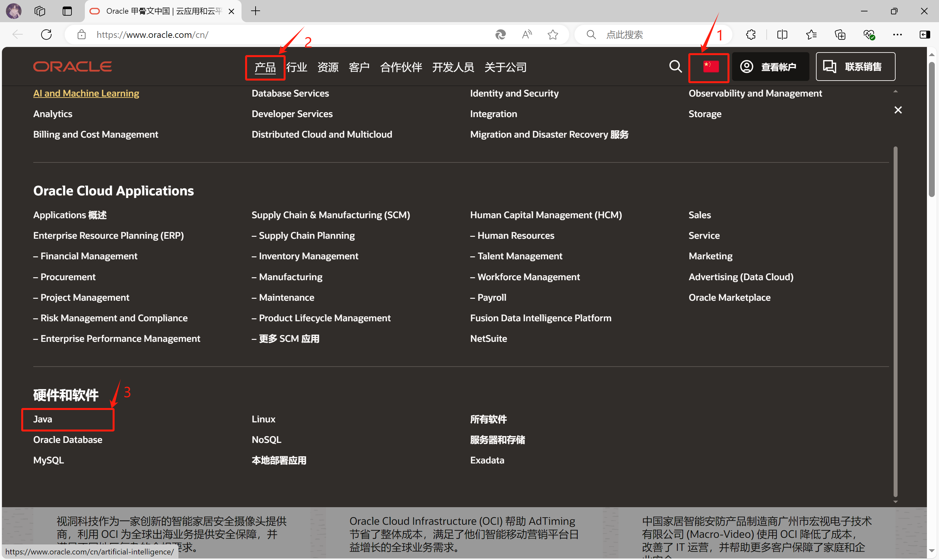Open a new browser tab with plus
Screen dimensions: 939x560
[256, 11]
